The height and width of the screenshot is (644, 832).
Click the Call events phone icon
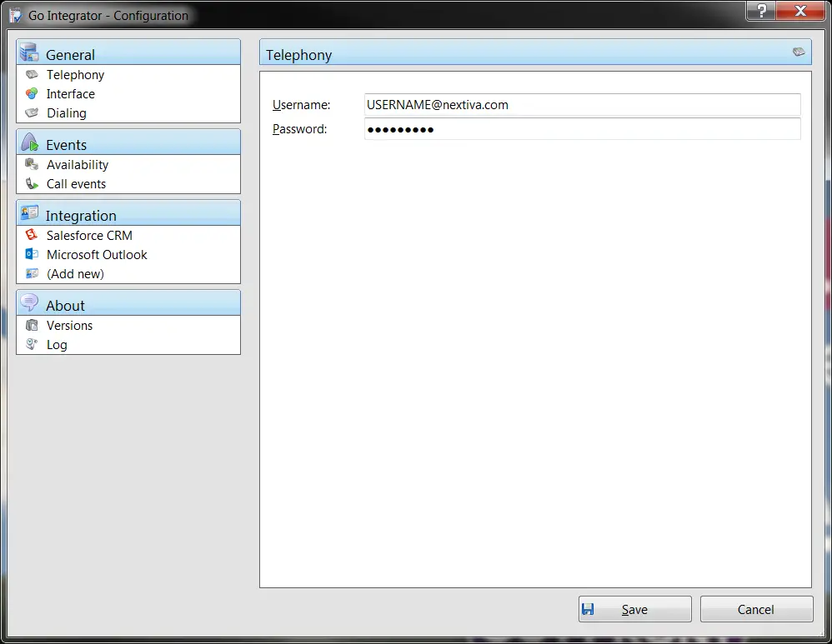[x=32, y=183]
